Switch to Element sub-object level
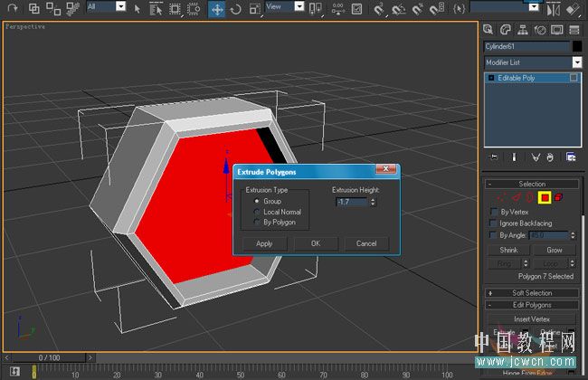Image resolution: width=588 pixels, height=380 pixels. (558, 197)
